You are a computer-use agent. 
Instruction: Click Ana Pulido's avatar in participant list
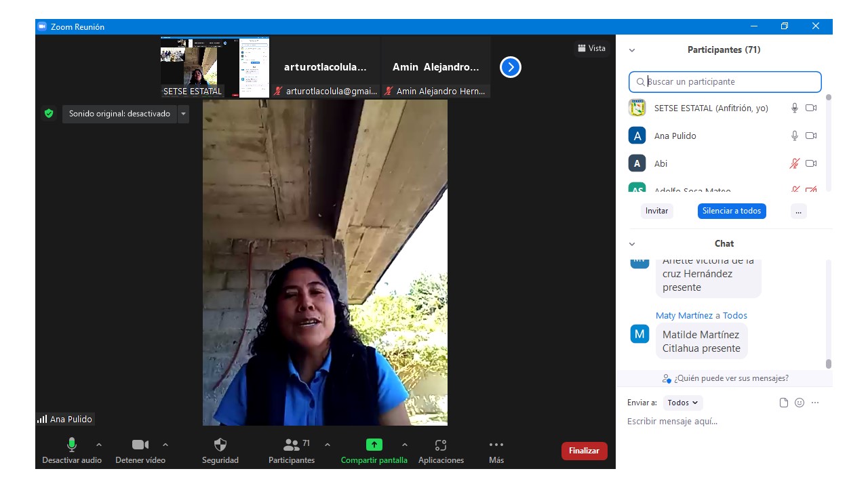point(637,136)
